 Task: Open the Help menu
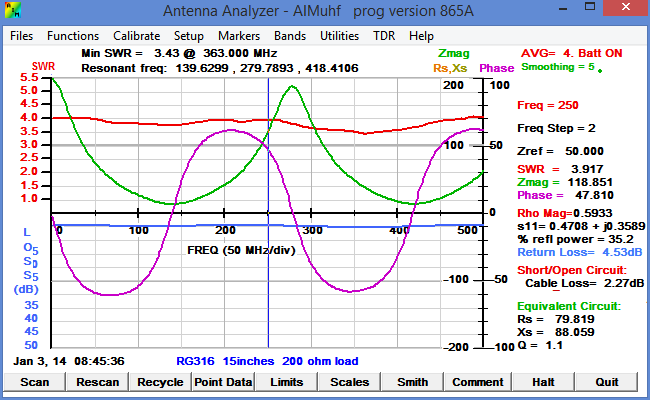(421, 35)
